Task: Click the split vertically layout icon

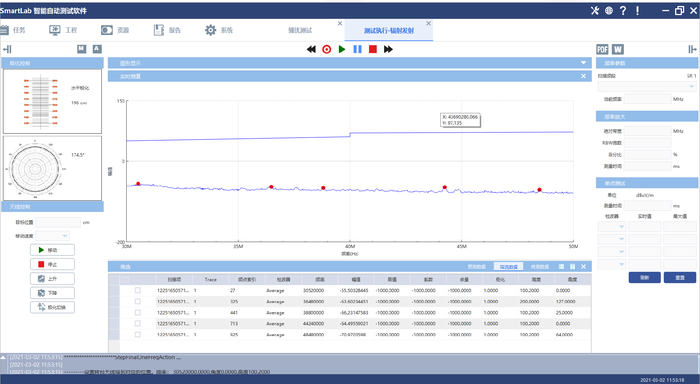Action: (x=572, y=267)
